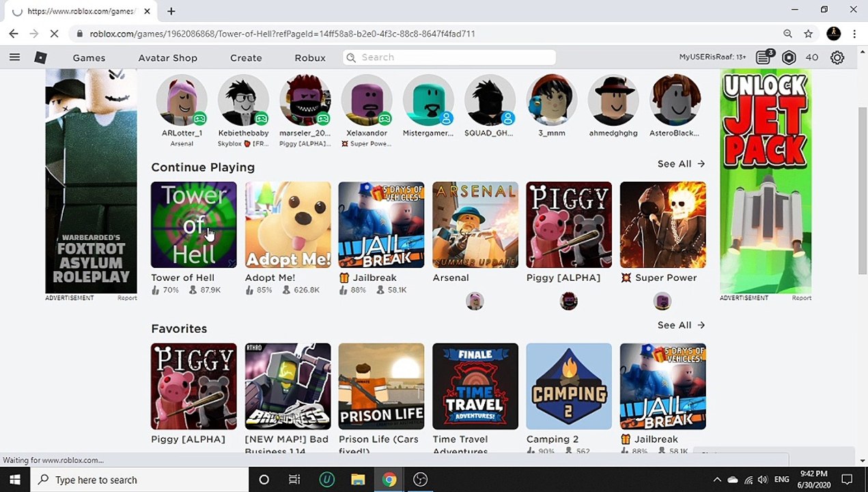Open Camping 2 game thumbnail
Screen dimensions: 868x492
pyautogui.click(x=569, y=386)
